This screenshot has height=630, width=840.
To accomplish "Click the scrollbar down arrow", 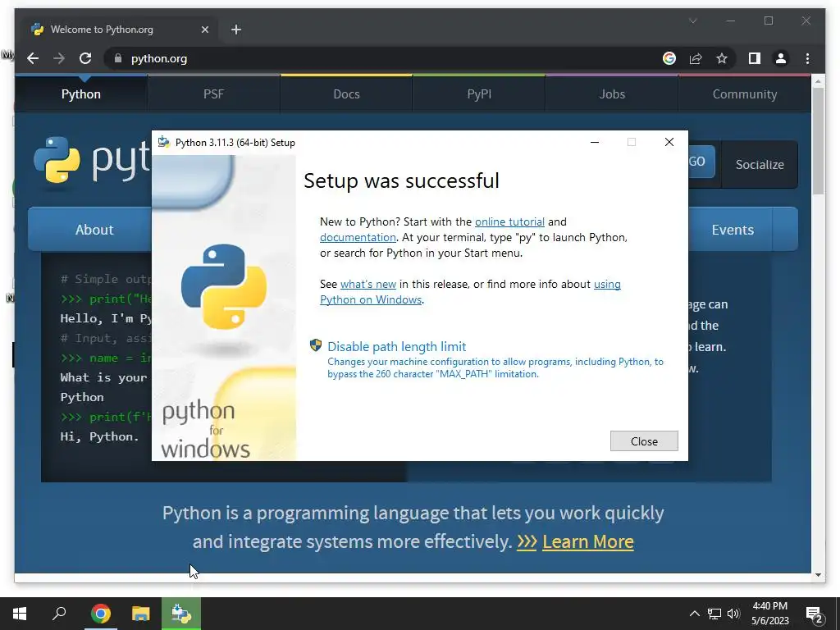I will tap(818, 575).
